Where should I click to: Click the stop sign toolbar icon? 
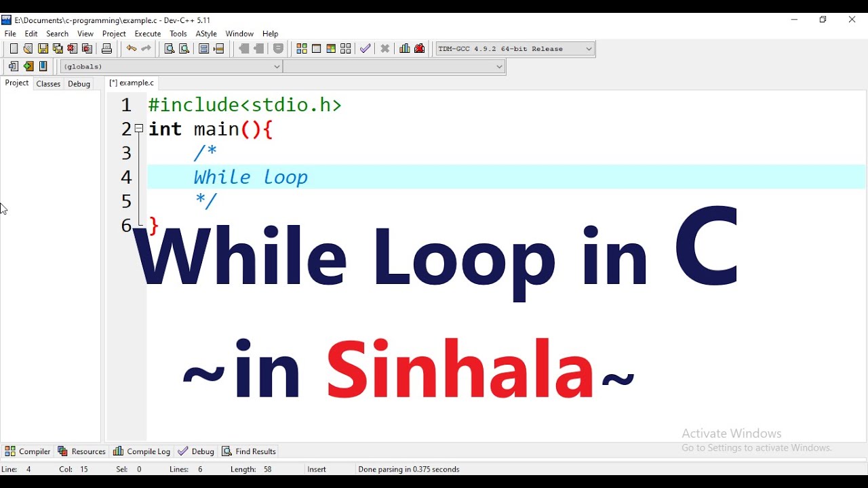pyautogui.click(x=278, y=49)
